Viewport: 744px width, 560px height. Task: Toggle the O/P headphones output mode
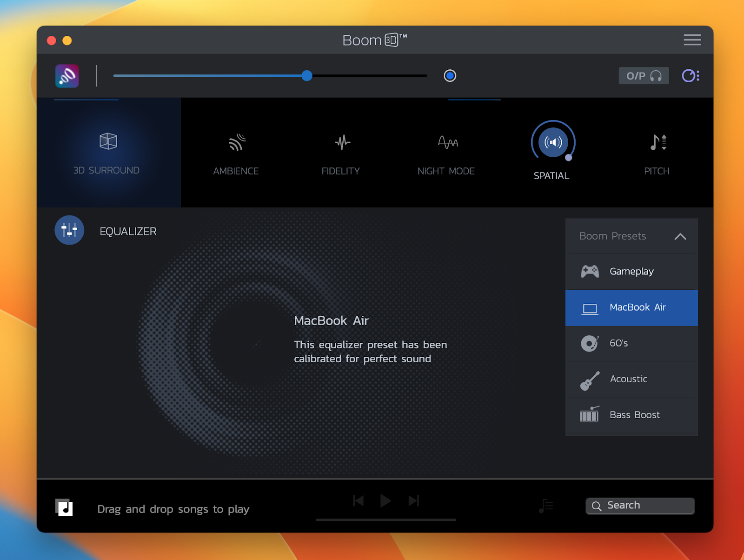(x=644, y=75)
